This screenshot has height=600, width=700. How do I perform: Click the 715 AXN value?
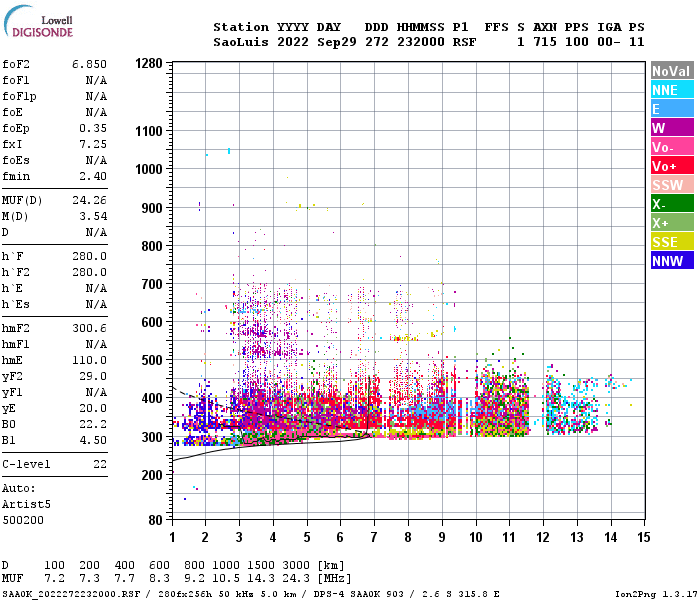(545, 42)
